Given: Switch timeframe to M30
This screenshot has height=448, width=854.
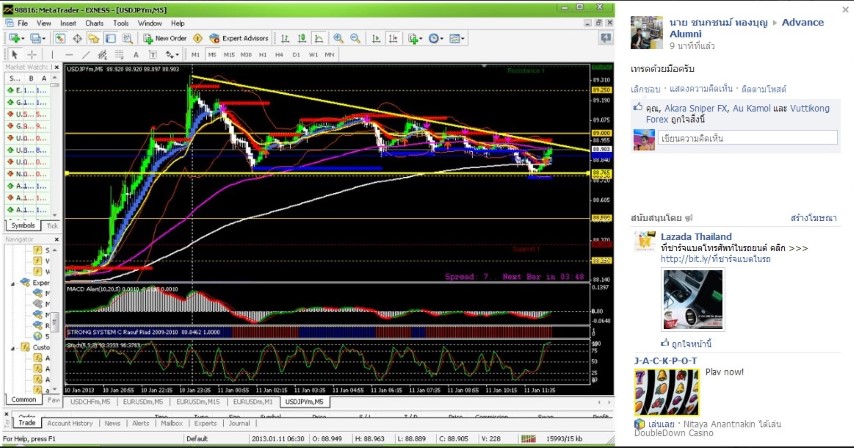Looking at the screenshot, I should 246,54.
